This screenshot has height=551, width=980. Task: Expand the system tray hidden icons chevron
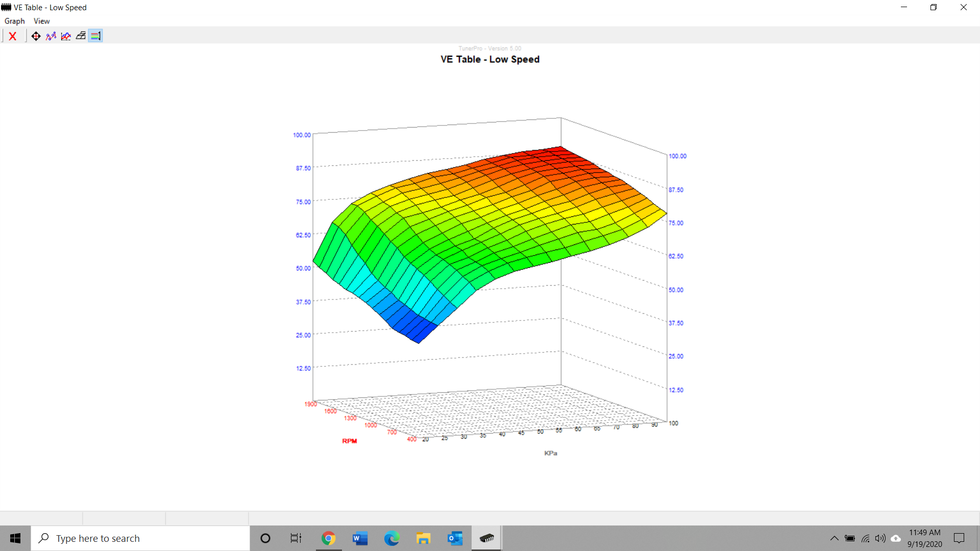[x=834, y=538]
